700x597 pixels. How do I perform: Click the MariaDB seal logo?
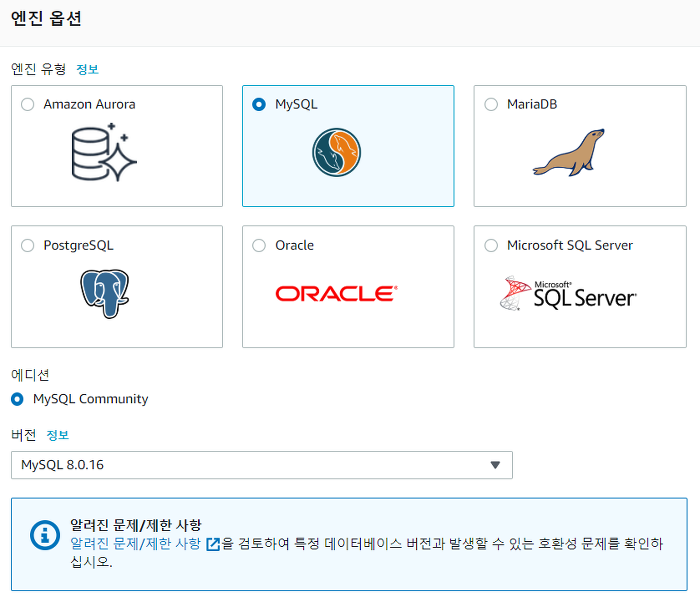(x=568, y=153)
